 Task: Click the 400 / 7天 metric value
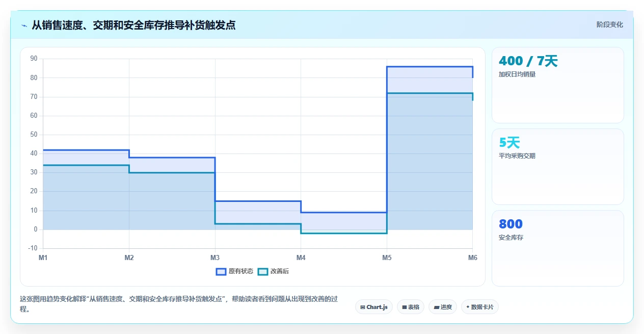coord(528,61)
